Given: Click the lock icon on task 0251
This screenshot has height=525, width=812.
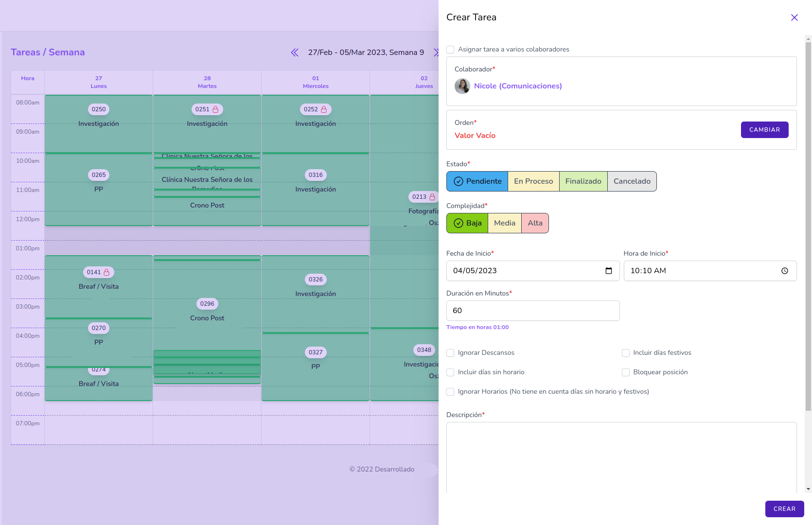Looking at the screenshot, I should (x=215, y=109).
